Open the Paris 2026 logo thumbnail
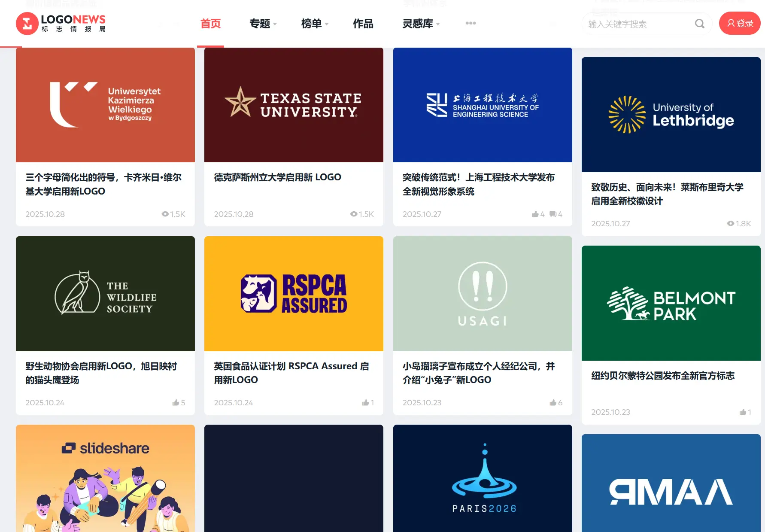Screen dimensions: 765x532 click(483, 478)
